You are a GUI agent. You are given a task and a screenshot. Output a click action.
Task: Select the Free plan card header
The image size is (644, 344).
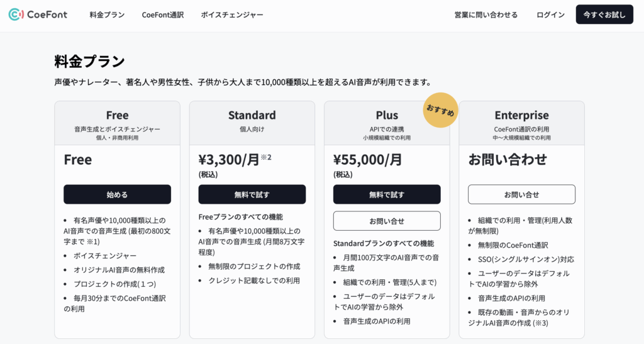tap(117, 123)
